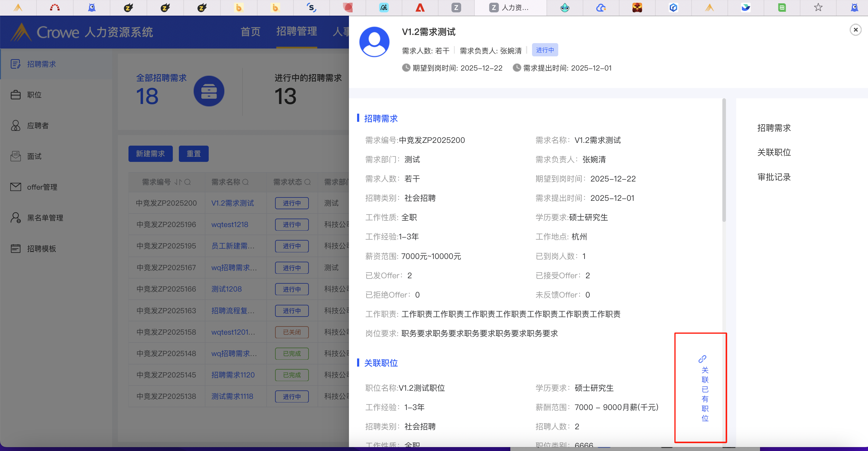
Task: Click the 新建需求 button
Action: click(x=150, y=153)
